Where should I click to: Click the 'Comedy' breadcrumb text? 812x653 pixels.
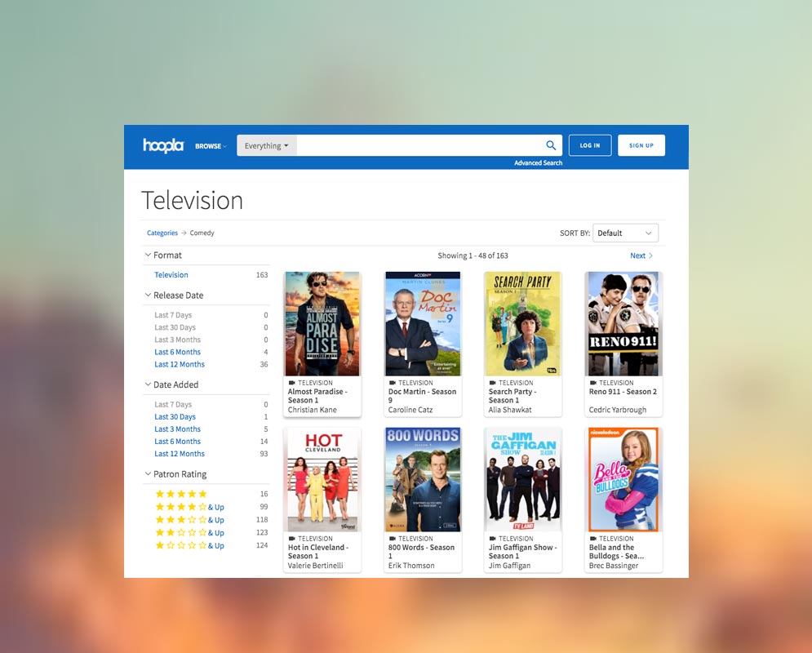tap(202, 233)
